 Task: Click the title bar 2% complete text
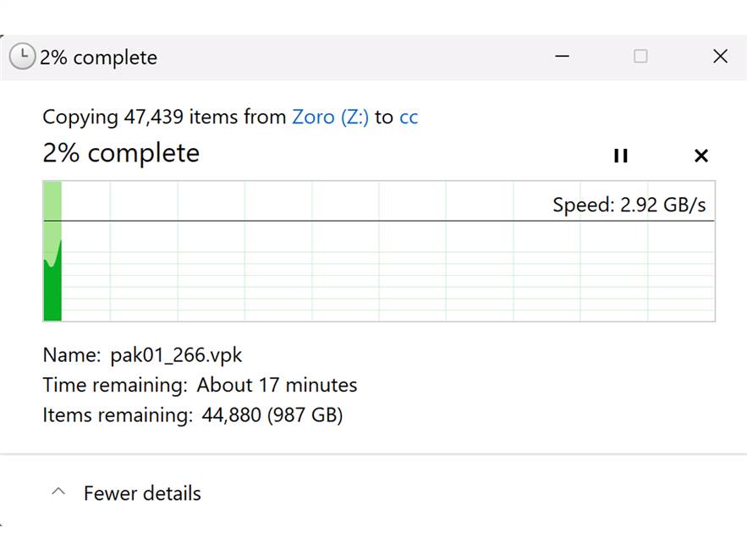(98, 58)
